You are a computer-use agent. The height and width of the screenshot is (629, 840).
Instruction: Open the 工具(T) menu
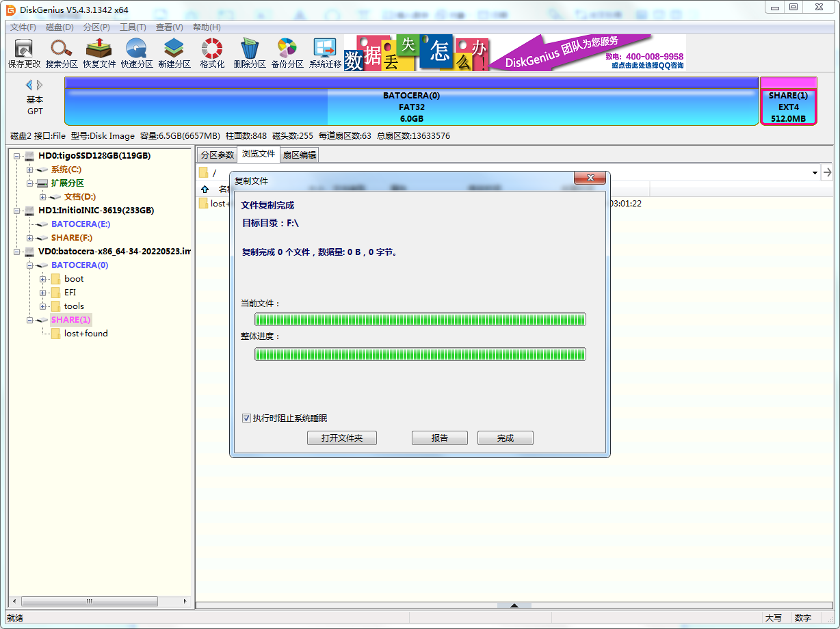coord(133,27)
